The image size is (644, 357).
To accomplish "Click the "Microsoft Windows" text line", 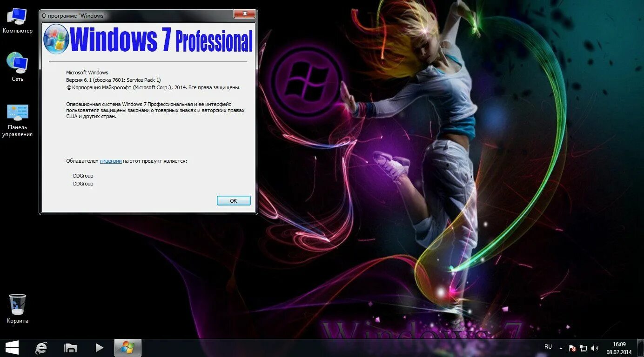I will pos(87,73).
